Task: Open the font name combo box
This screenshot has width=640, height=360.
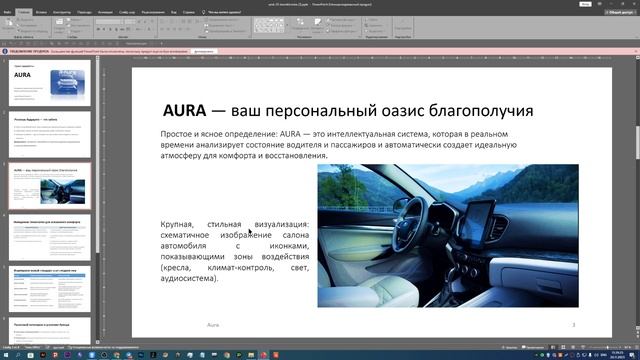Action: [x=109, y=21]
